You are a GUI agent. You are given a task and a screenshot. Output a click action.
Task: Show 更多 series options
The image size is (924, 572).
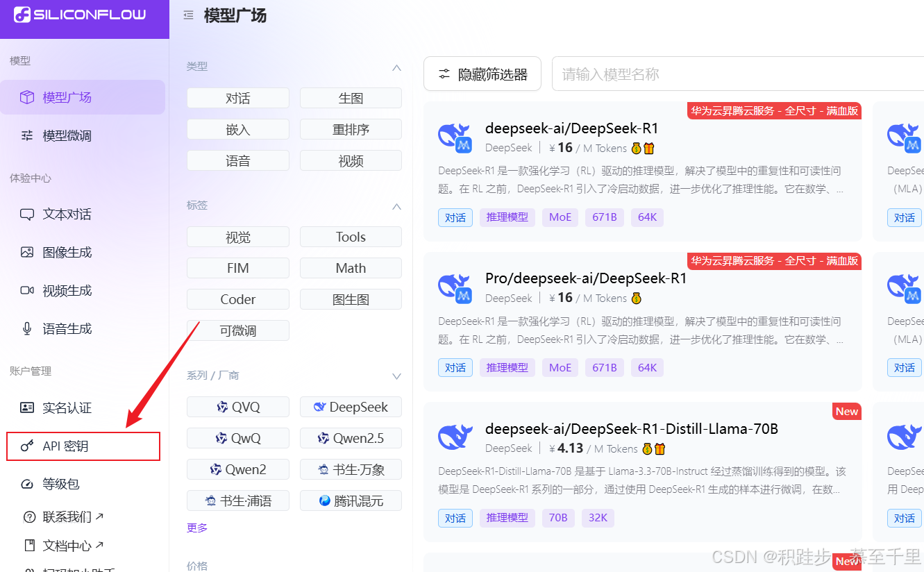coord(197,528)
